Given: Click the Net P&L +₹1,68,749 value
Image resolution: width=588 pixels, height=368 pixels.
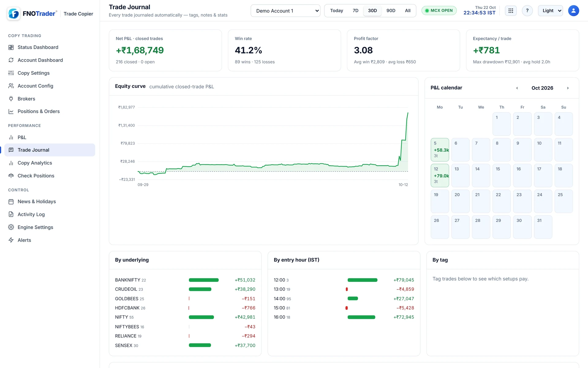Looking at the screenshot, I should (x=140, y=50).
